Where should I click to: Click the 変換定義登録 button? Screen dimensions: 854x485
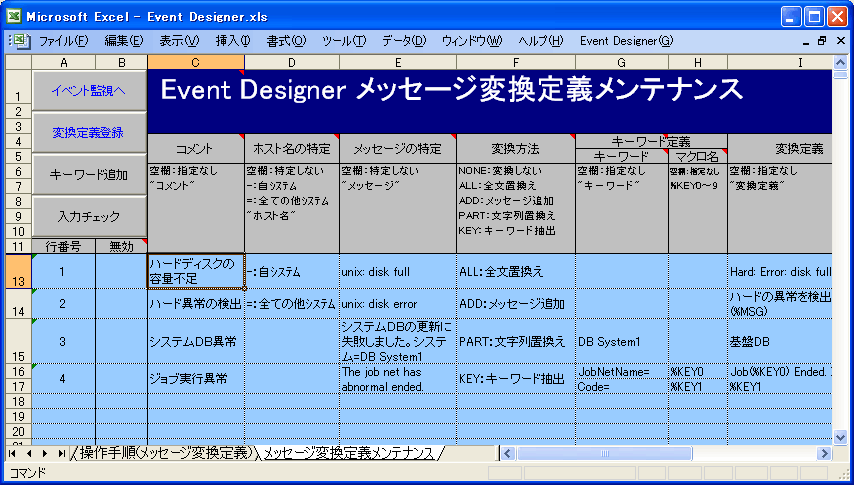click(x=89, y=132)
